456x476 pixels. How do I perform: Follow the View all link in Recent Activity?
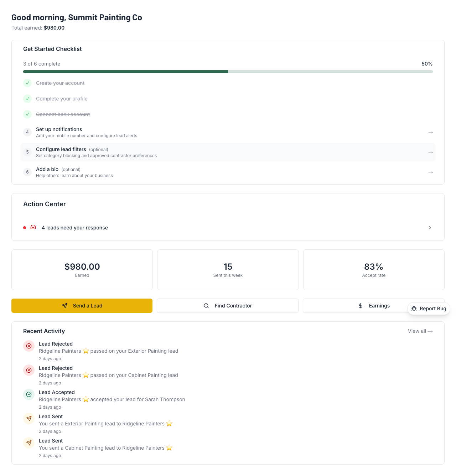click(420, 331)
